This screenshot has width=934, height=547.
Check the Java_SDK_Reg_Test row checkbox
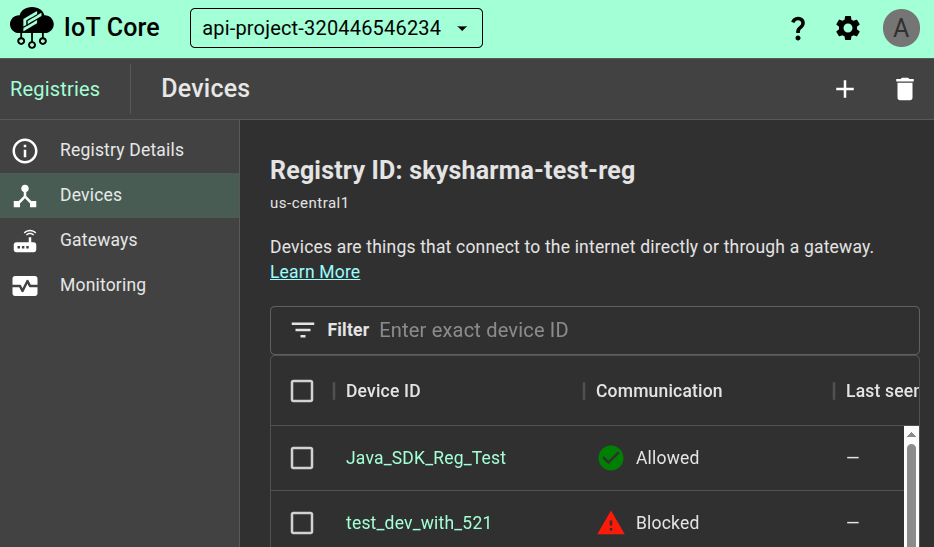tap(302, 458)
